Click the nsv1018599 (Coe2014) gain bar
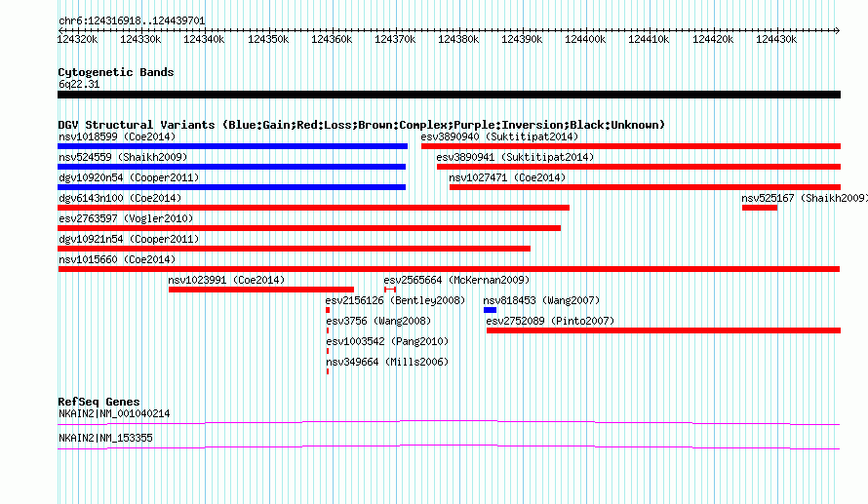The width and height of the screenshot is (868, 504). 232,146
